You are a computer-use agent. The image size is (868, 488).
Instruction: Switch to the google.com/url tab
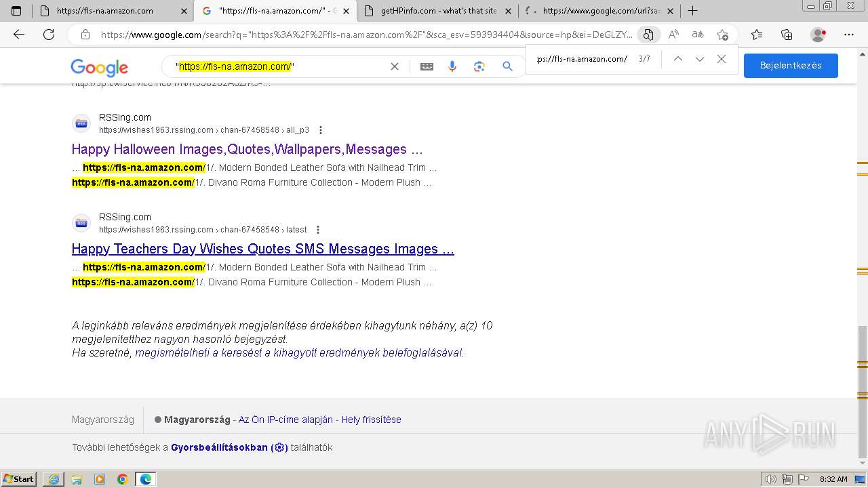600,11
